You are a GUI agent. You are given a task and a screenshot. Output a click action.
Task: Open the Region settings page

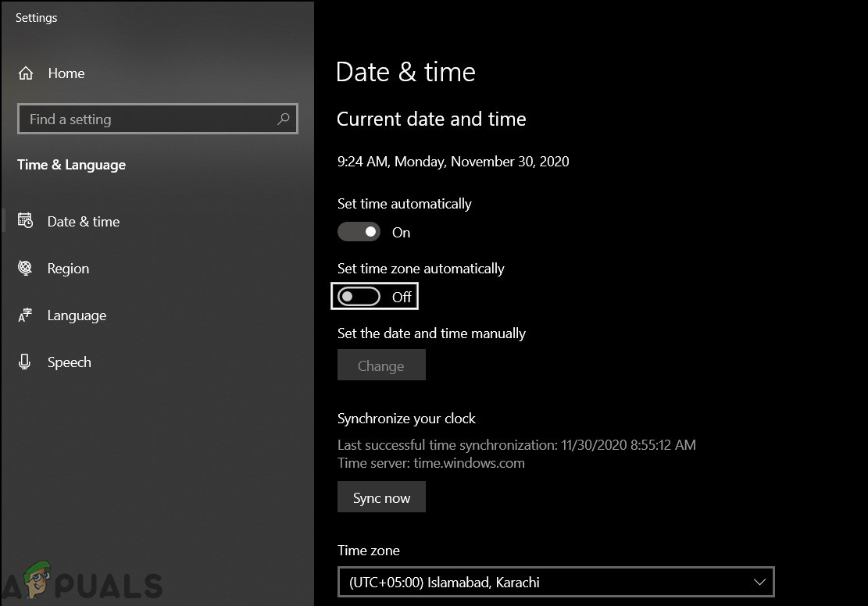click(x=68, y=268)
